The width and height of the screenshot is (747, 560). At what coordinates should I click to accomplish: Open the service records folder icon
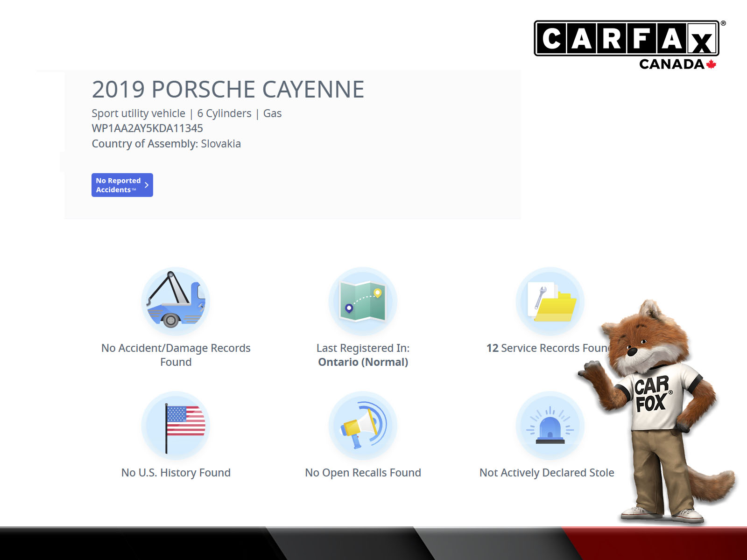point(550,301)
